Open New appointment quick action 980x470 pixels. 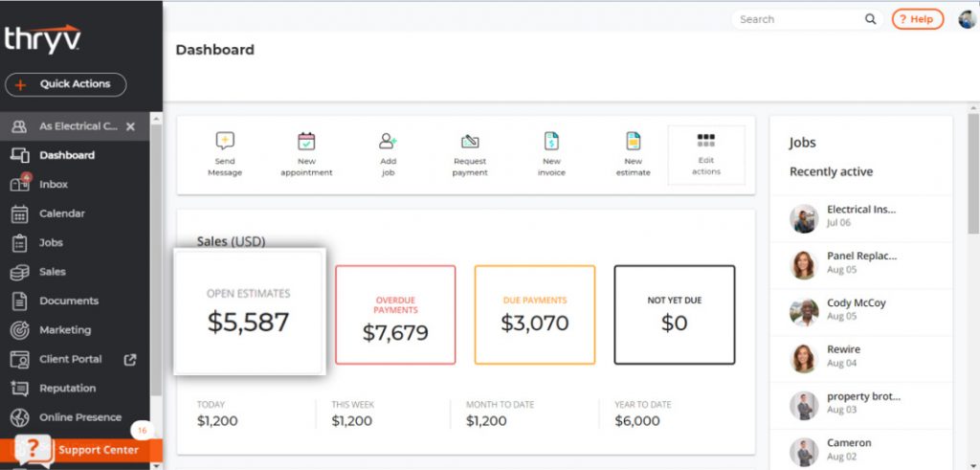[306, 142]
